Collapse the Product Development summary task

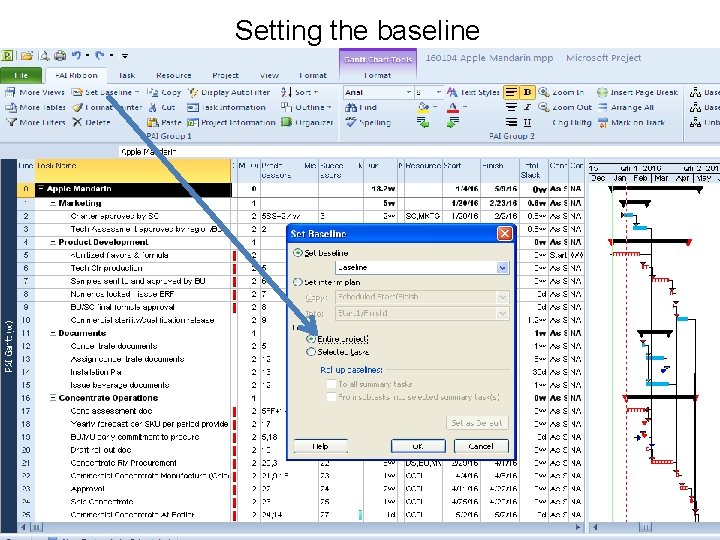(x=53, y=242)
